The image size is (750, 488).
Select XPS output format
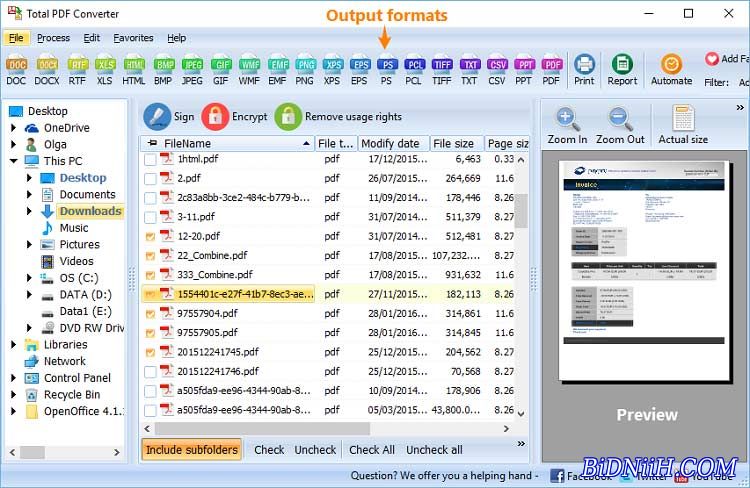(332, 70)
